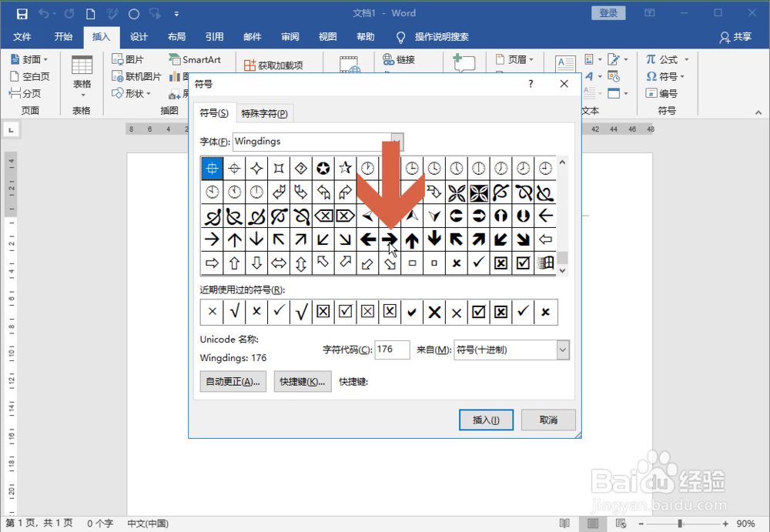
Task: Edit the character code field showing 176
Action: (392, 350)
